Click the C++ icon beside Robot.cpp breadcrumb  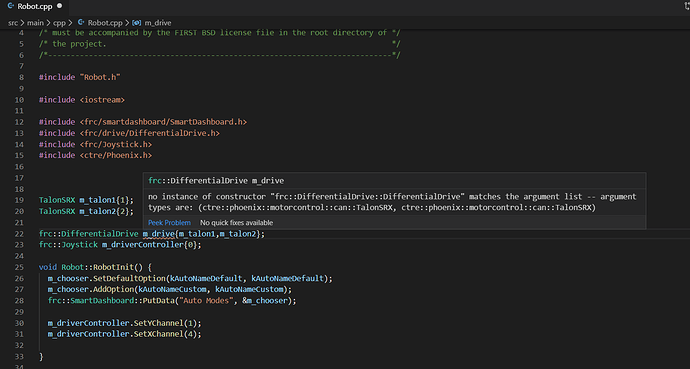(x=81, y=22)
